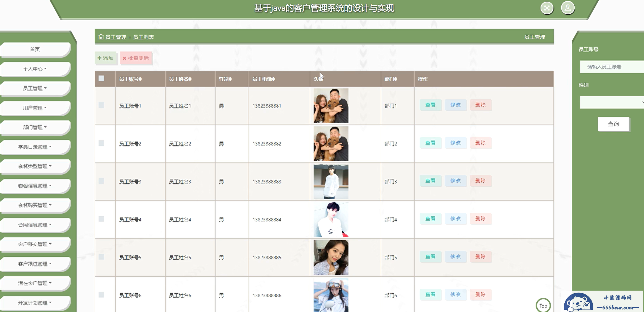Viewport: 644px width, 312px height.
Task: Sort by 性别 column arrows
Action: pyautogui.click(x=230, y=79)
